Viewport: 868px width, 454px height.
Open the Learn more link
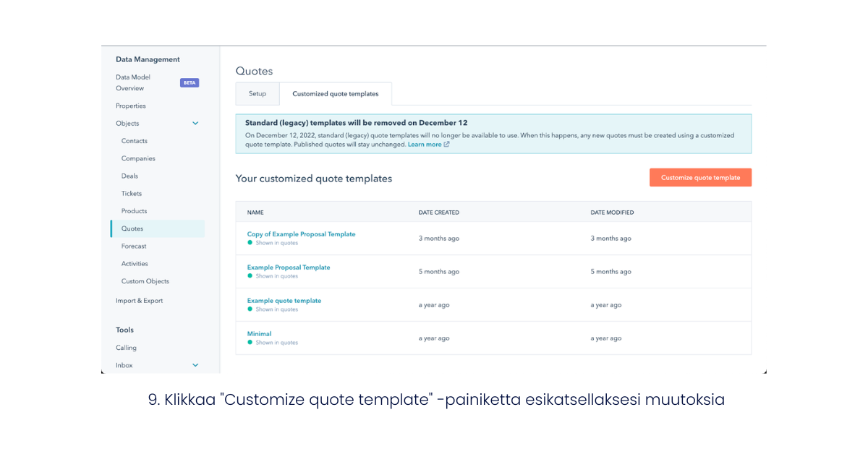425,145
